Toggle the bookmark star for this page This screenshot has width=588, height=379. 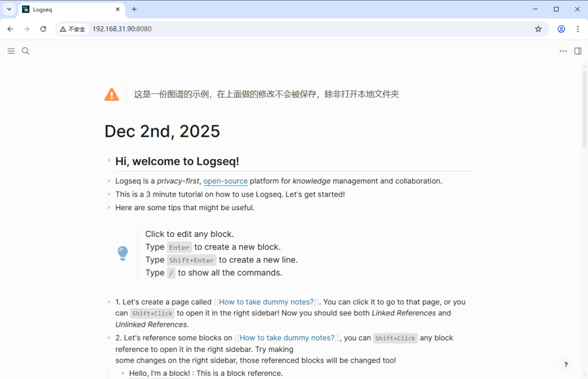tap(538, 29)
